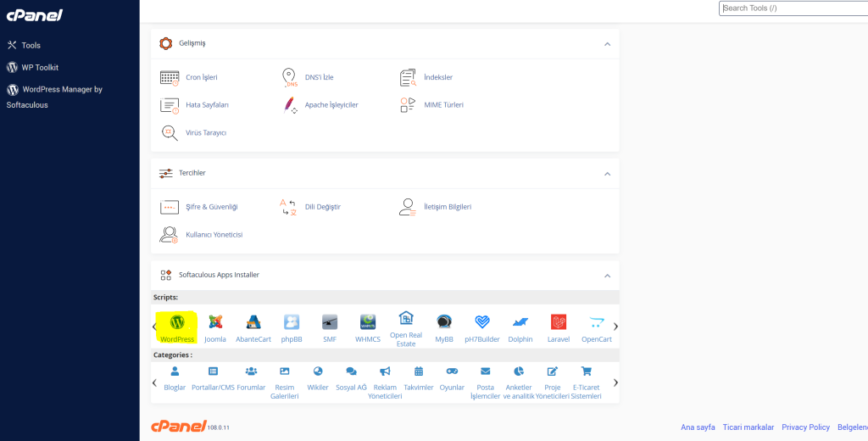Open İletişim Bilgileri contact icon
The height and width of the screenshot is (441, 868).
[408, 207]
